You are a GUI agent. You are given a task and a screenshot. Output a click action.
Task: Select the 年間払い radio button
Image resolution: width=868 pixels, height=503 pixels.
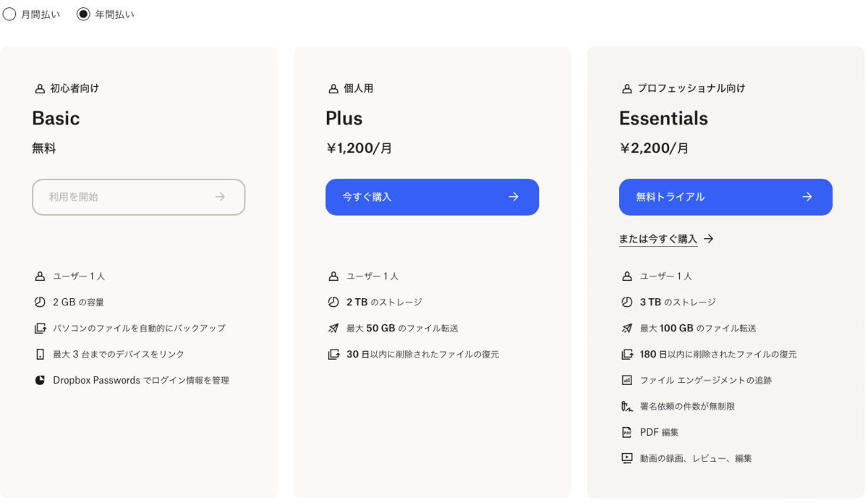coord(83,14)
